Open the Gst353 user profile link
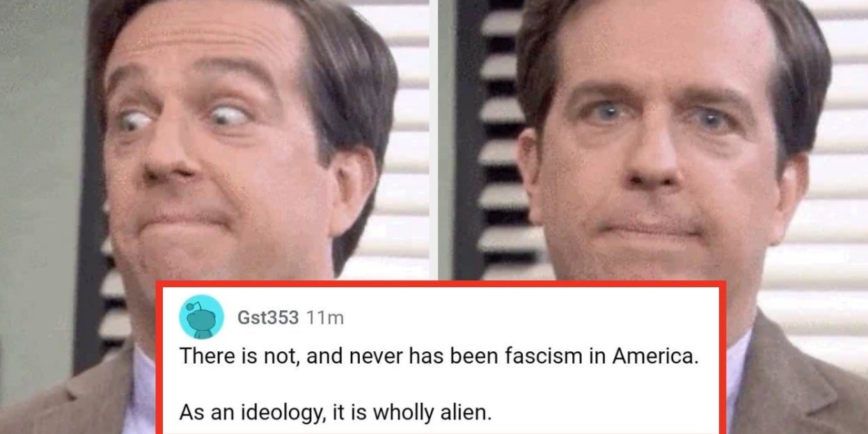This screenshot has height=434, width=868. click(268, 318)
